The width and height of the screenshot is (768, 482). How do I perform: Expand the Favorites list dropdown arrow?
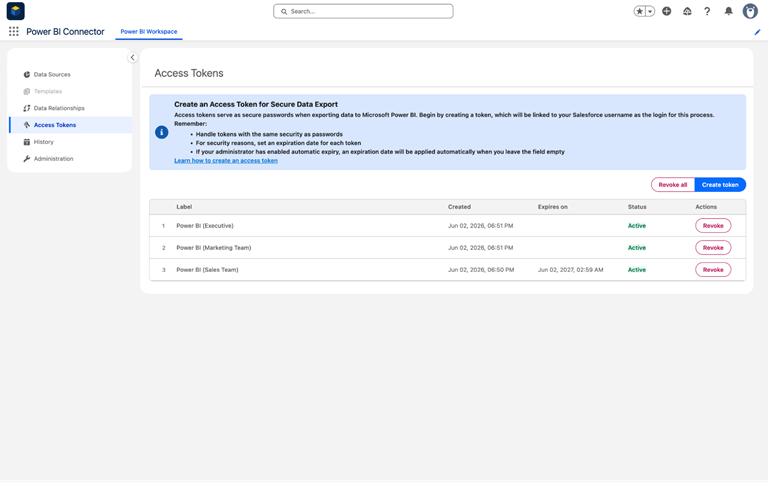coord(650,11)
